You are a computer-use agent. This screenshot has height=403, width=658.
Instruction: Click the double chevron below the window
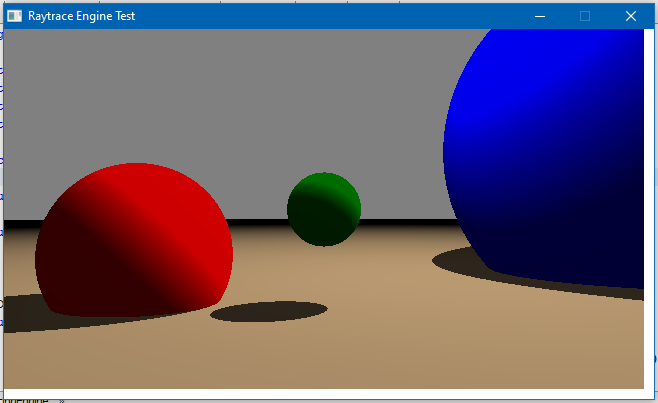[x=61, y=400]
